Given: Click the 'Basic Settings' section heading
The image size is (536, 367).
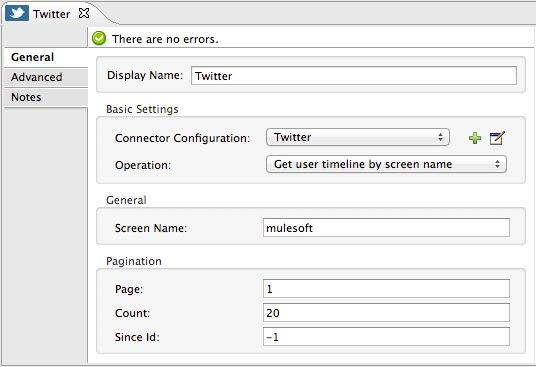Looking at the screenshot, I should point(142,109).
